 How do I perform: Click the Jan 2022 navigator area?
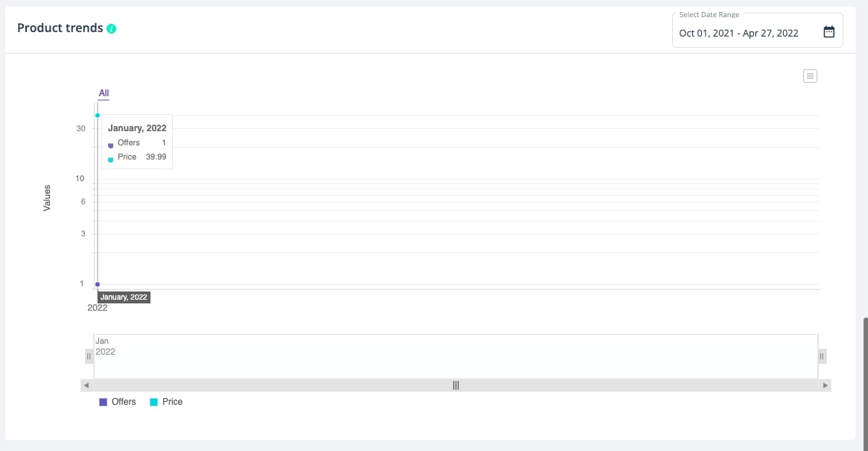(x=455, y=356)
